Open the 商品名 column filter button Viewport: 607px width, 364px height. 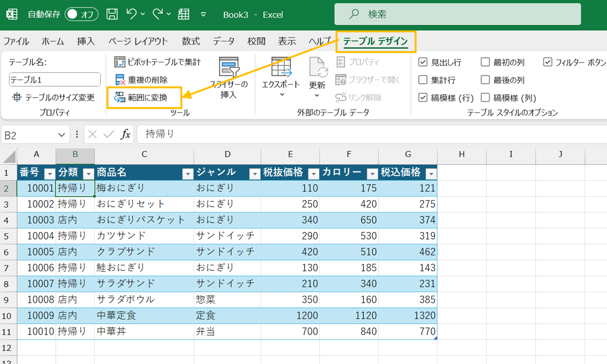tap(188, 174)
